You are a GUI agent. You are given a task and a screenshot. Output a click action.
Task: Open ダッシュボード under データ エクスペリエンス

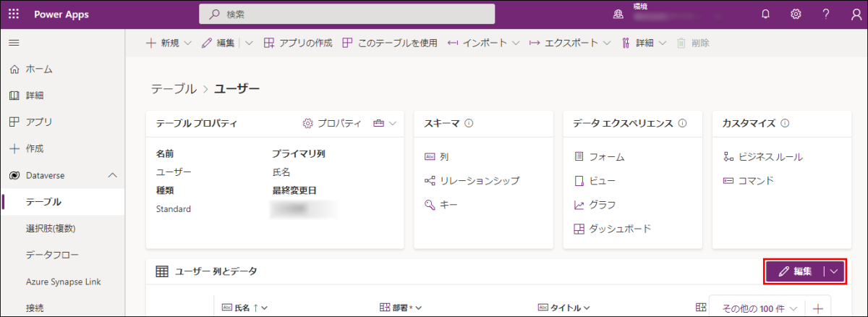point(612,229)
